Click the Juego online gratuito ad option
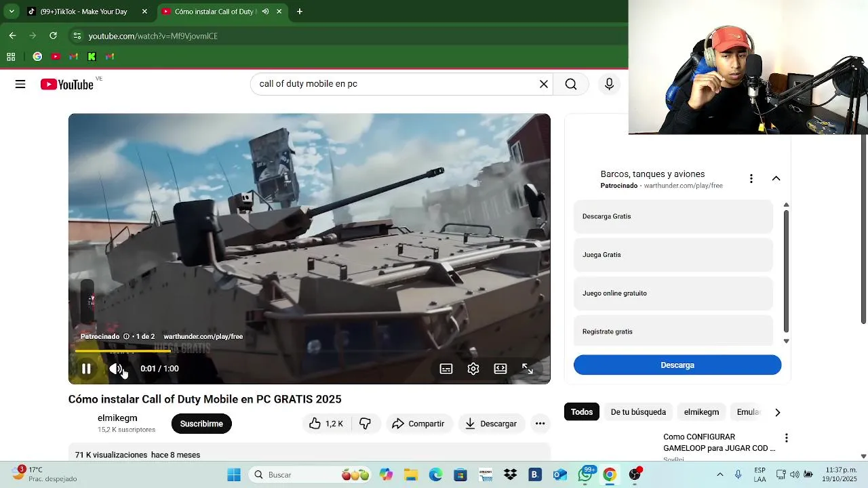868x488 pixels. click(673, 293)
